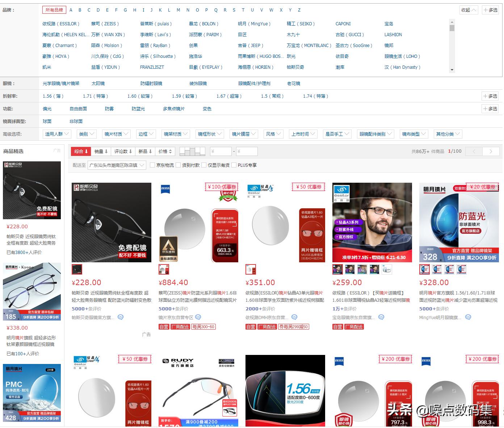The height and width of the screenshot is (428, 504).
Task: Open chat with 帕斯贝奇眼镜官方旗 shop
Action: pyautogui.click(x=121, y=317)
